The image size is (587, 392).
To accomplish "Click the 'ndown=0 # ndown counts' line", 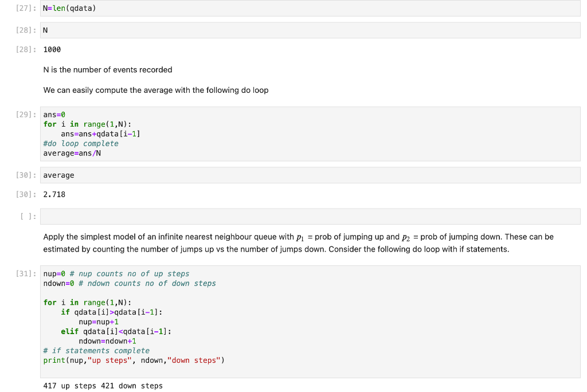I will pyautogui.click(x=130, y=284).
